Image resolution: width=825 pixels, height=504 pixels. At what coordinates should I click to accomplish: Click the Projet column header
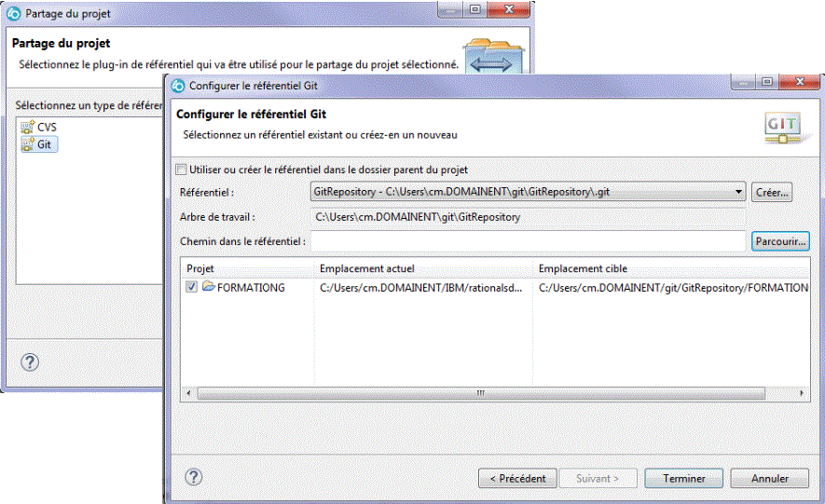(x=247, y=268)
